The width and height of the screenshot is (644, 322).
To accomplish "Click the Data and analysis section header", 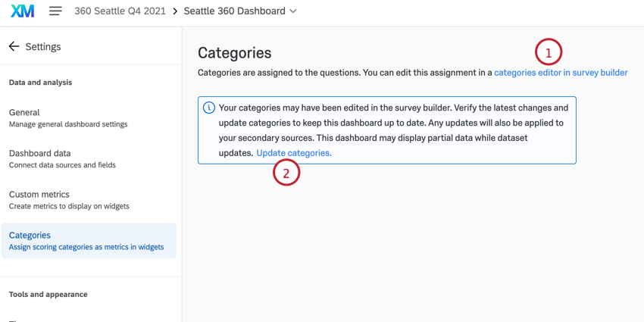I will point(39,83).
